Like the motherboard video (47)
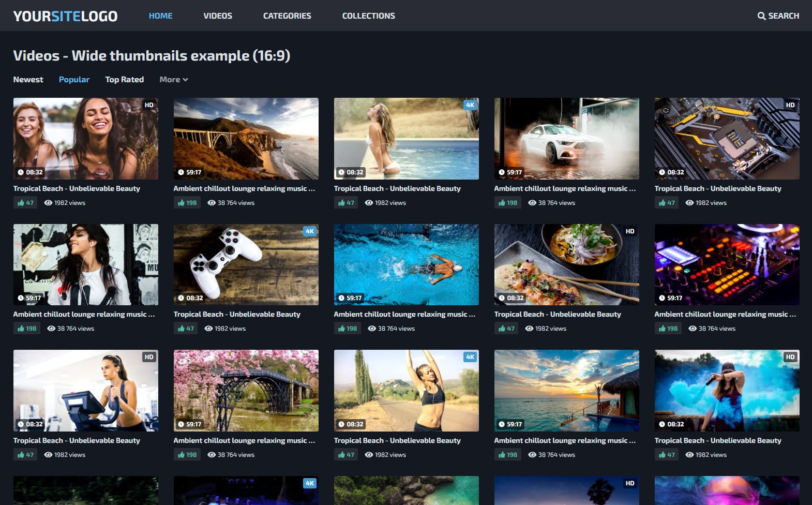812x505 pixels. click(x=667, y=203)
